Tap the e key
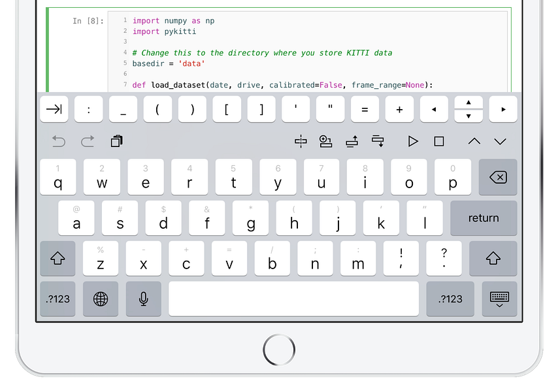Viewport: 560px width, 392px height. pos(146,177)
